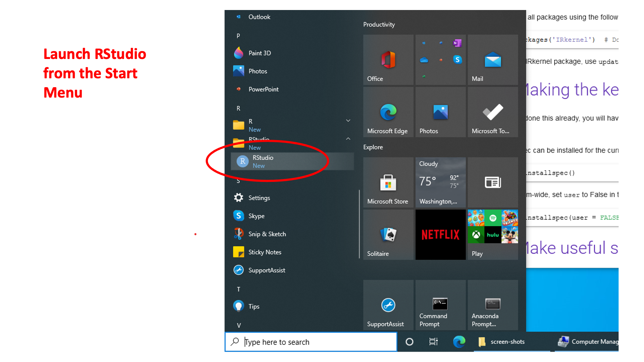Open the Microsoft To Do tile
Viewport: 644px width, 362px height.
point(493,112)
